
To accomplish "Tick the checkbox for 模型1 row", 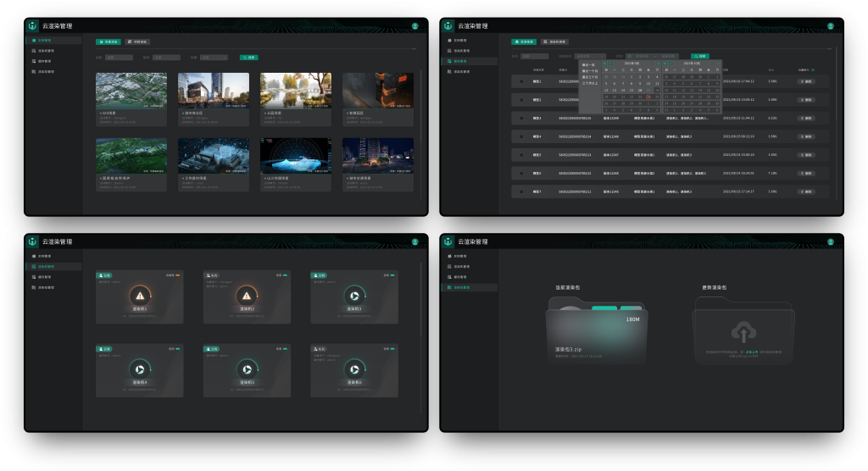I will [521, 81].
